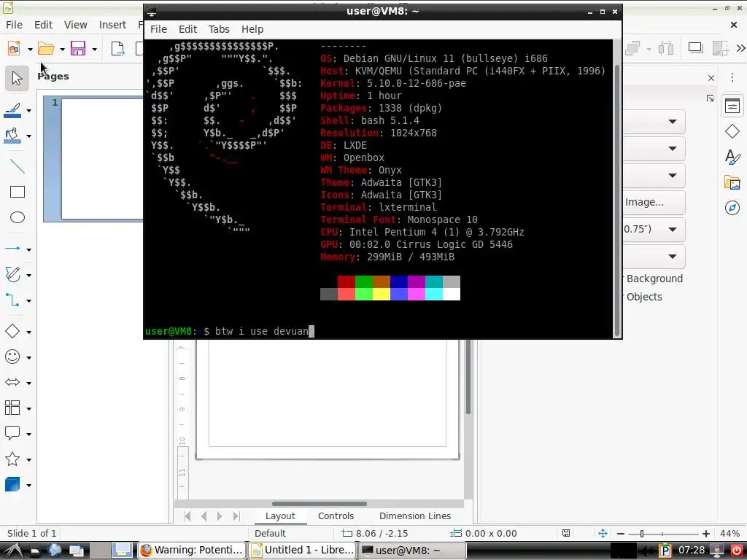Viewport: 747px width, 560px height.
Task: Click the Arrange objects toolbar icon
Action: coord(632,47)
